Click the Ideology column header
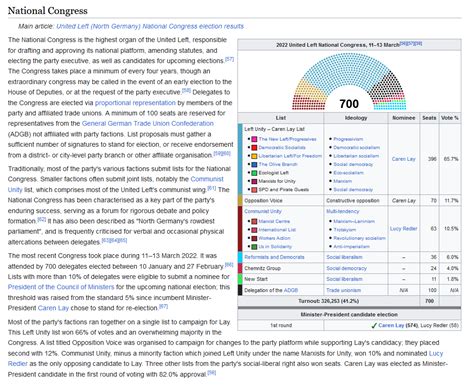Image resolution: width=474 pixels, height=386 pixels. coord(355,118)
